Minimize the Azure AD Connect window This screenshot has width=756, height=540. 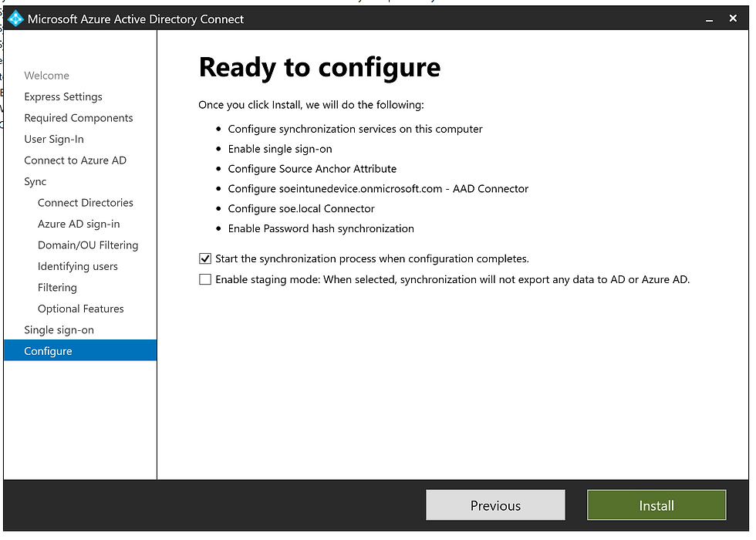pos(709,19)
